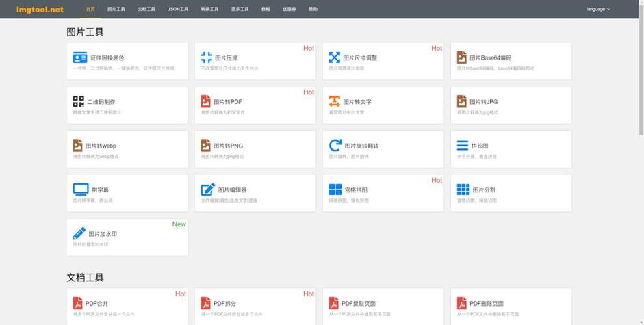Open the 图片压缩 compress arrows icon

207,57
